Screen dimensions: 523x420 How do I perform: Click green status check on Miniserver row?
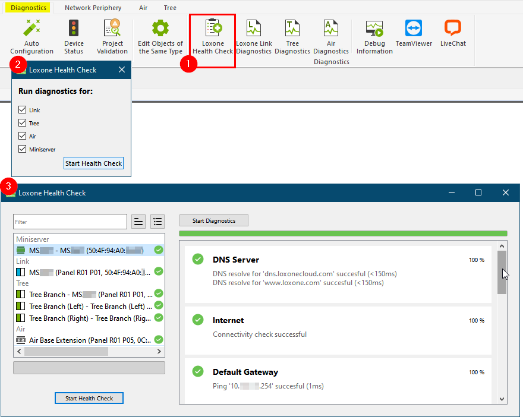point(159,250)
